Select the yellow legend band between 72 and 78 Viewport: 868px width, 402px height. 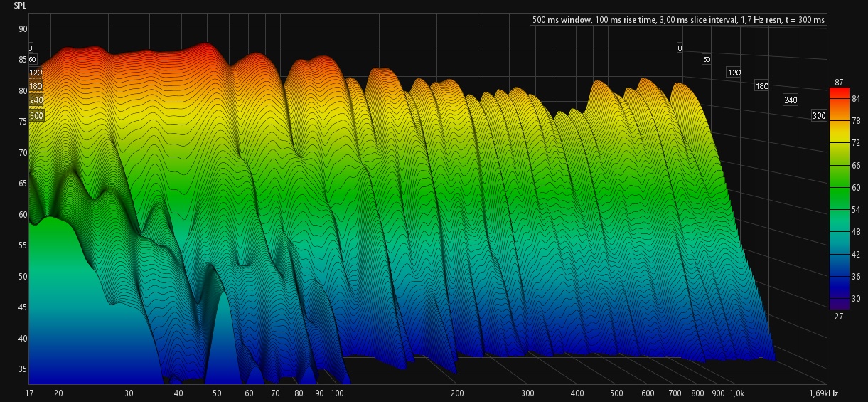[839, 133]
